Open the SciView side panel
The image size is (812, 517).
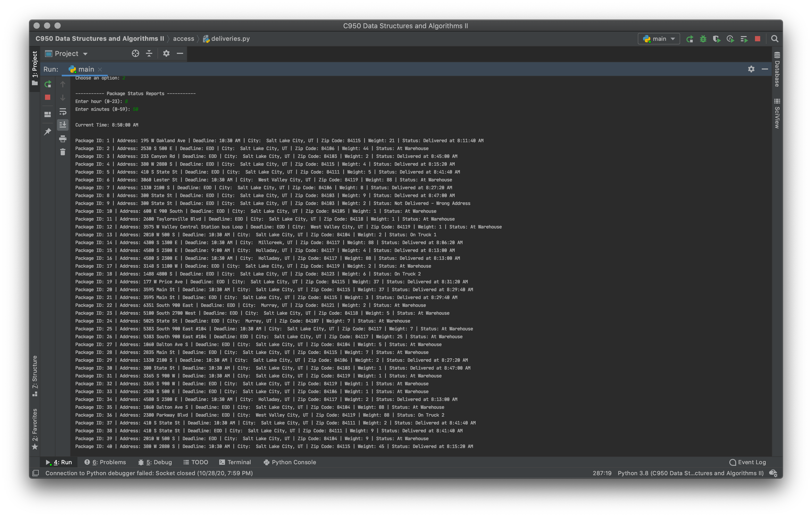[777, 114]
